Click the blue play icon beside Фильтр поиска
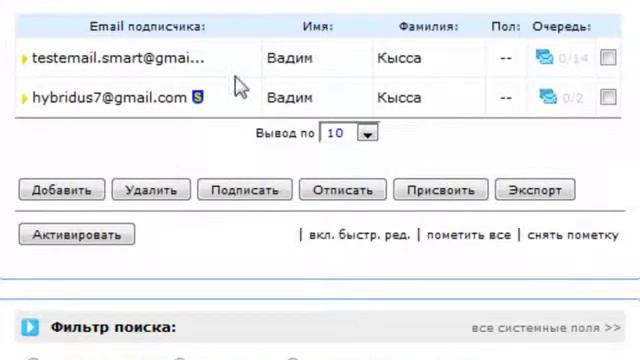The width and height of the screenshot is (640, 360). click(x=30, y=327)
